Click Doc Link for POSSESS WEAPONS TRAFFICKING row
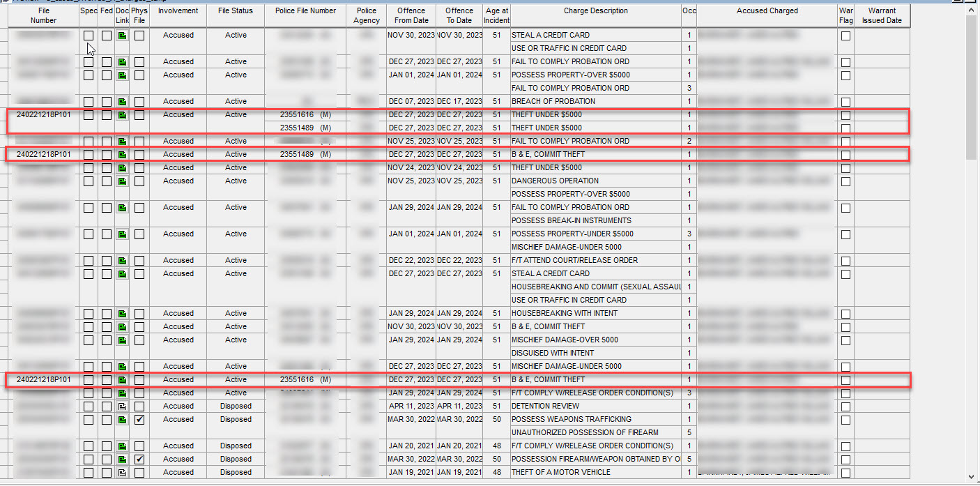The image size is (980, 486). coord(122,420)
